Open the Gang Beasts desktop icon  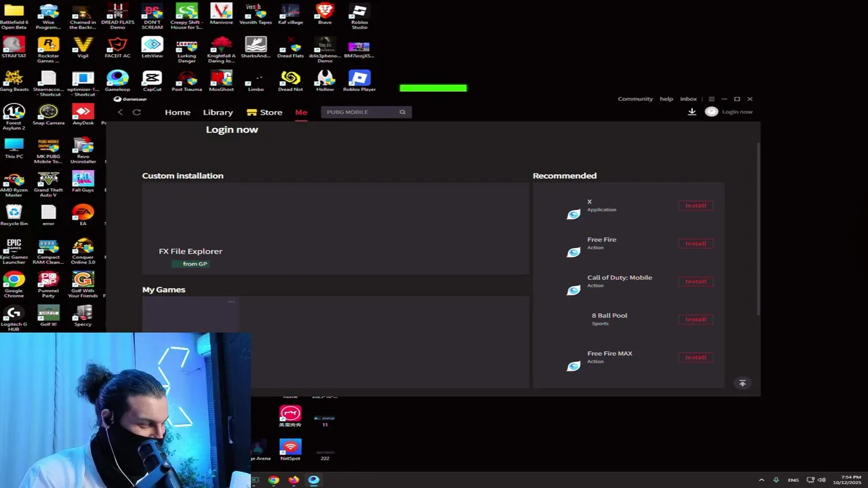click(14, 81)
